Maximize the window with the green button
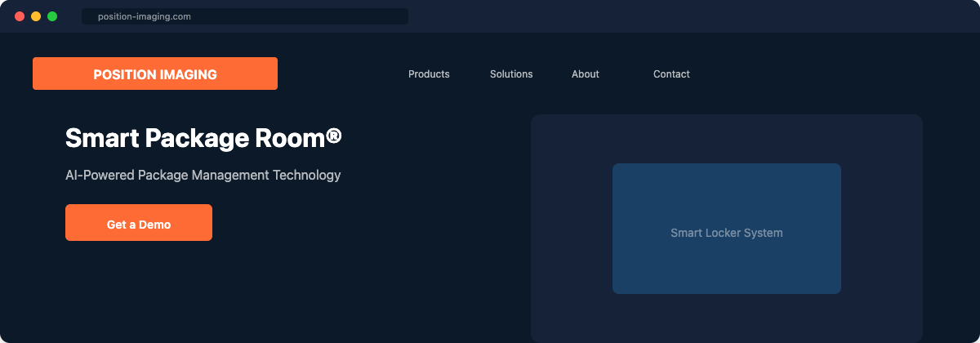The image size is (980, 343). [x=52, y=16]
